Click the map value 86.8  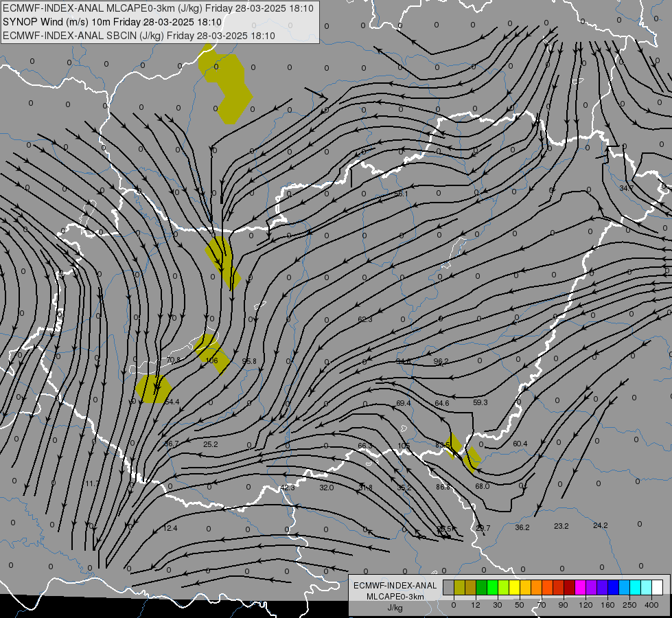pyautogui.click(x=443, y=488)
